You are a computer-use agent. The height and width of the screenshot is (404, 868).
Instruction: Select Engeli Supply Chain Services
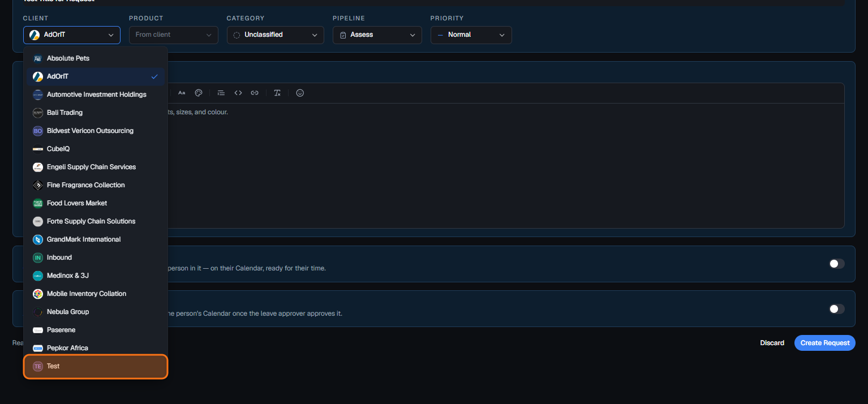tap(96, 167)
